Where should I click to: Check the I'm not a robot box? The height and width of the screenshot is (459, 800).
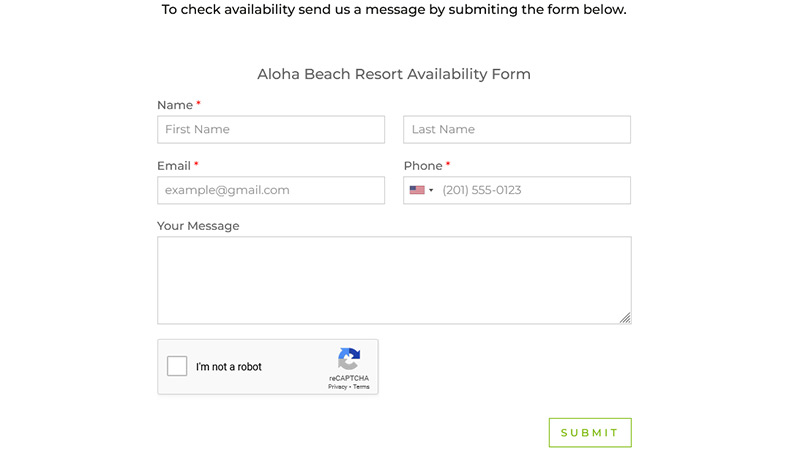click(x=177, y=366)
